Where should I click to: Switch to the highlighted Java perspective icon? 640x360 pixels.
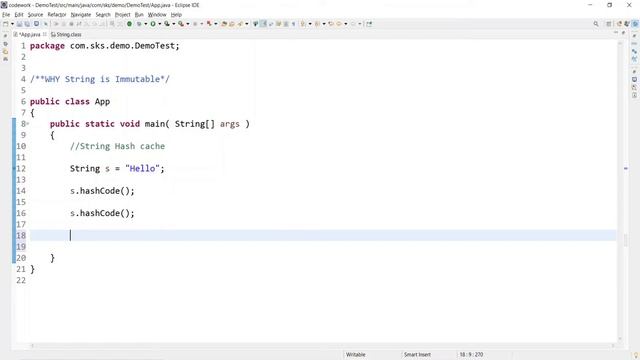coord(635,24)
